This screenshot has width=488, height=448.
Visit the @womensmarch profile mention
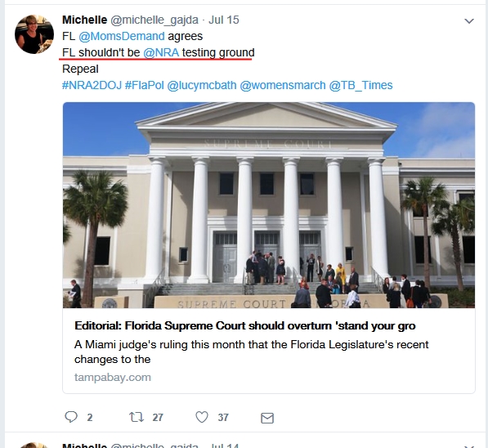[283, 85]
